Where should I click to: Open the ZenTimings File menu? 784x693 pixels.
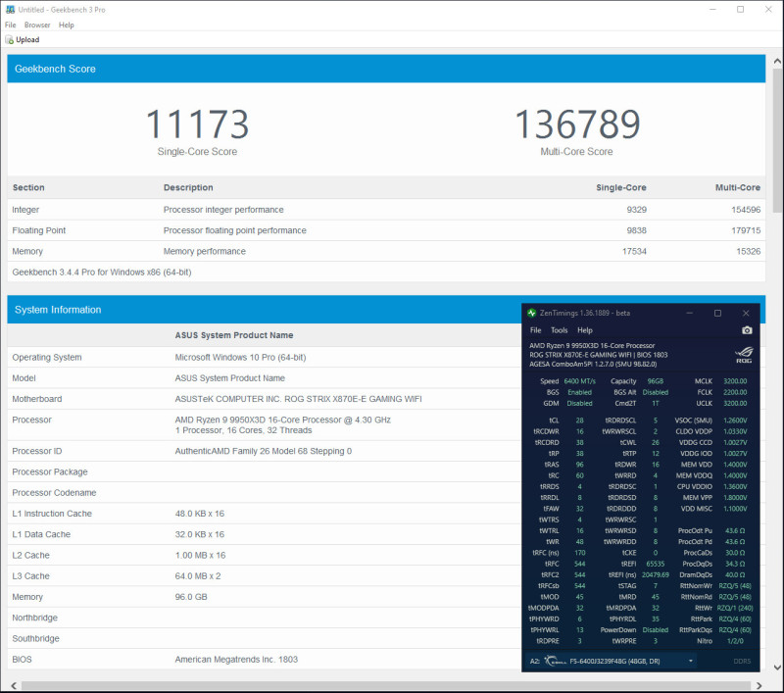coord(535,330)
